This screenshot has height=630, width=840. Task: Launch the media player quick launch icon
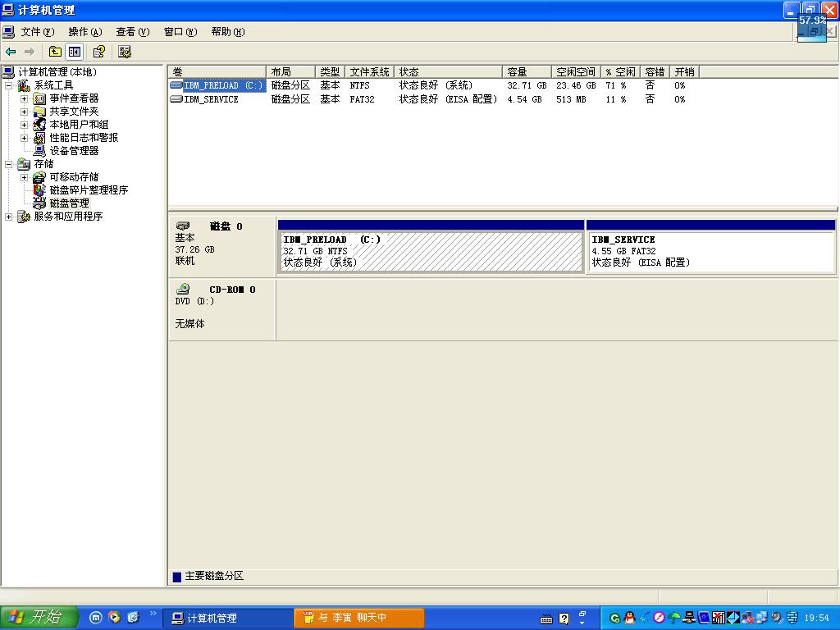point(114,618)
